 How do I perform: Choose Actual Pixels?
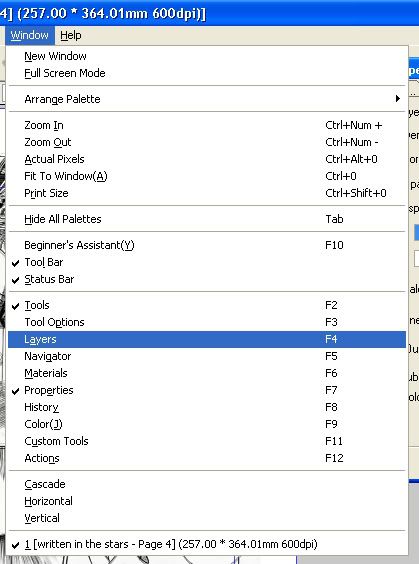tap(207, 159)
